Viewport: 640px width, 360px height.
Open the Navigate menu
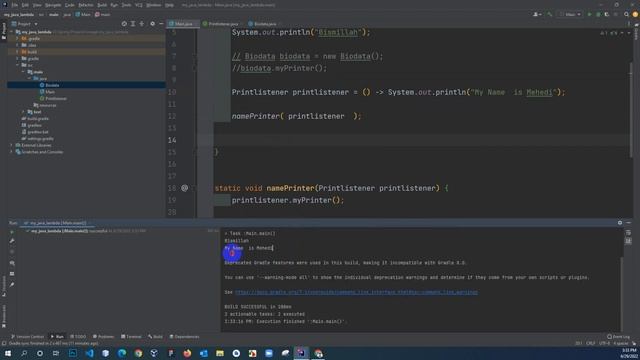(53, 5)
